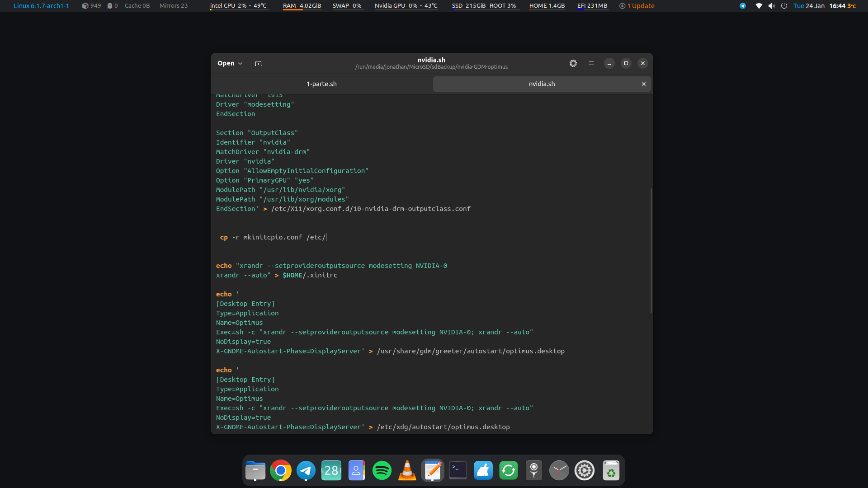Launch the terminal from the dock

tap(458, 470)
